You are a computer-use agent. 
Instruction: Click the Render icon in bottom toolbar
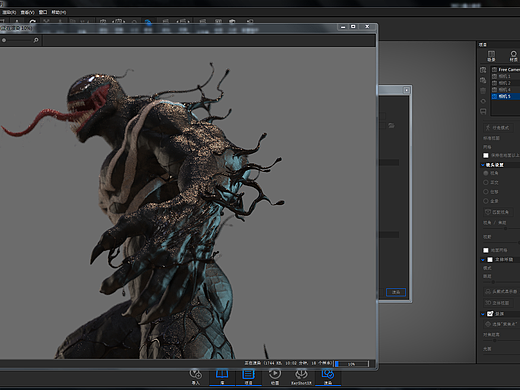328,374
